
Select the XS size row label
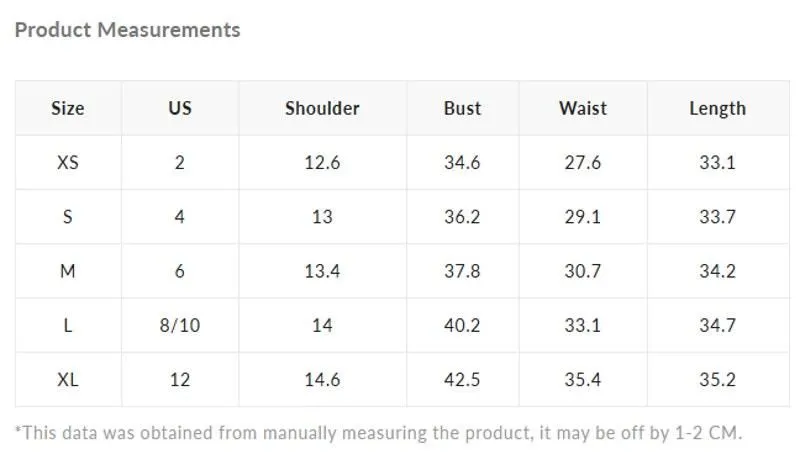pyautogui.click(x=68, y=163)
